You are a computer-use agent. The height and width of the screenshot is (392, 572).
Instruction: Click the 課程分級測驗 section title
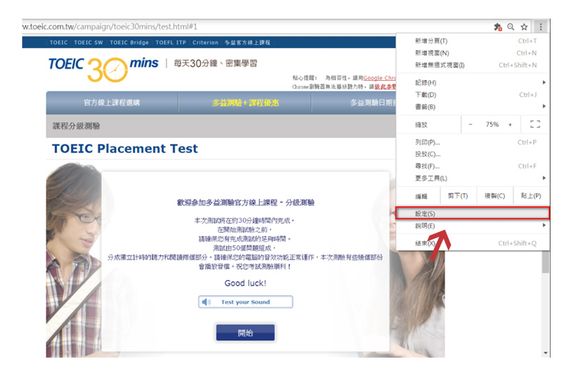pos(77,126)
